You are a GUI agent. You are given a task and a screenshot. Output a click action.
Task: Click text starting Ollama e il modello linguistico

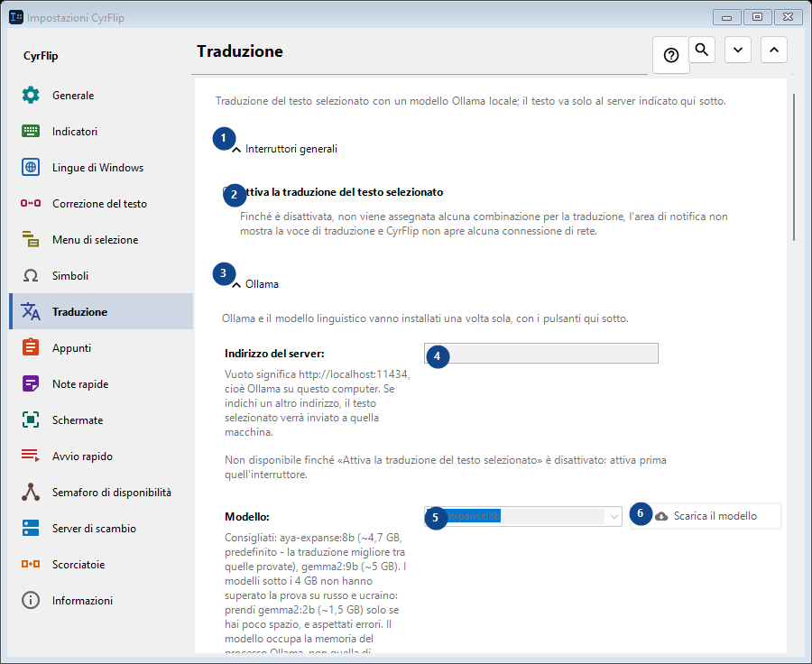click(x=425, y=318)
